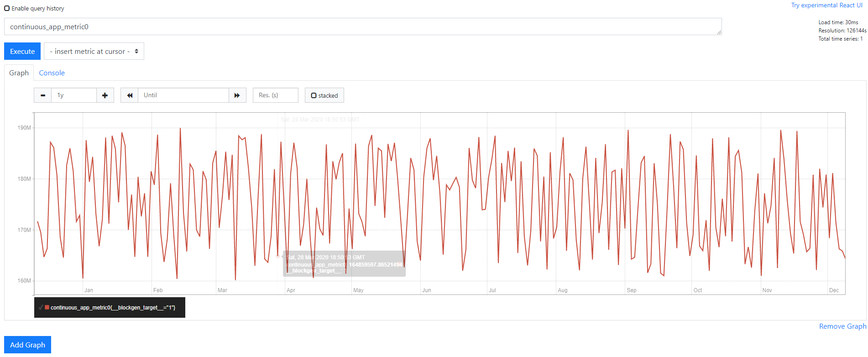The width and height of the screenshot is (868, 357).
Task: Click the Remove Graph link
Action: coord(842,326)
